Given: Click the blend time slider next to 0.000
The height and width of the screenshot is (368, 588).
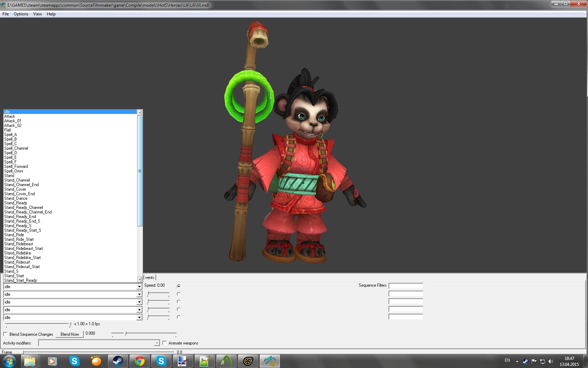Looking at the screenshot, I should point(126,334).
